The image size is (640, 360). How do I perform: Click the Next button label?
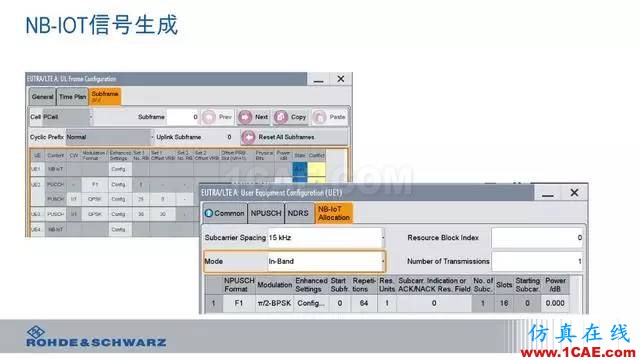[x=262, y=117]
